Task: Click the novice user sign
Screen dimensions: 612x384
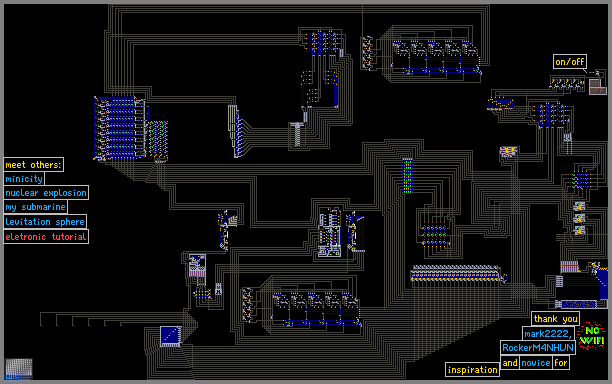Action: click(x=536, y=363)
